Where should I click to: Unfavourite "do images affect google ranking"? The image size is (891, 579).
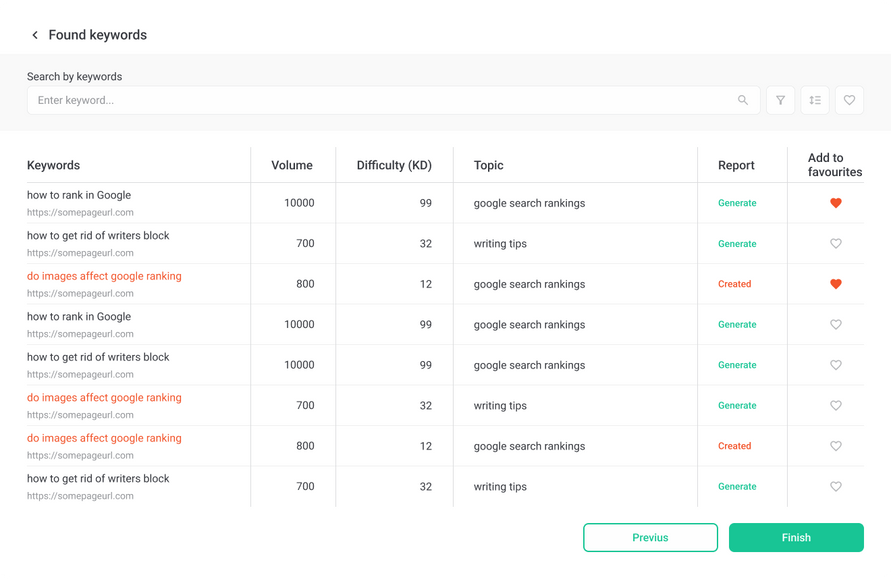836,284
